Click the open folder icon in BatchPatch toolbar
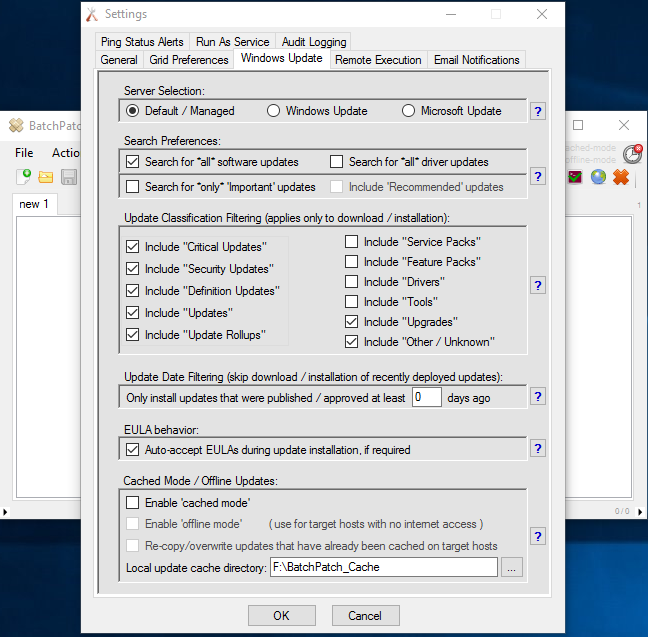Screen dimensions: 648x637 click(45, 177)
